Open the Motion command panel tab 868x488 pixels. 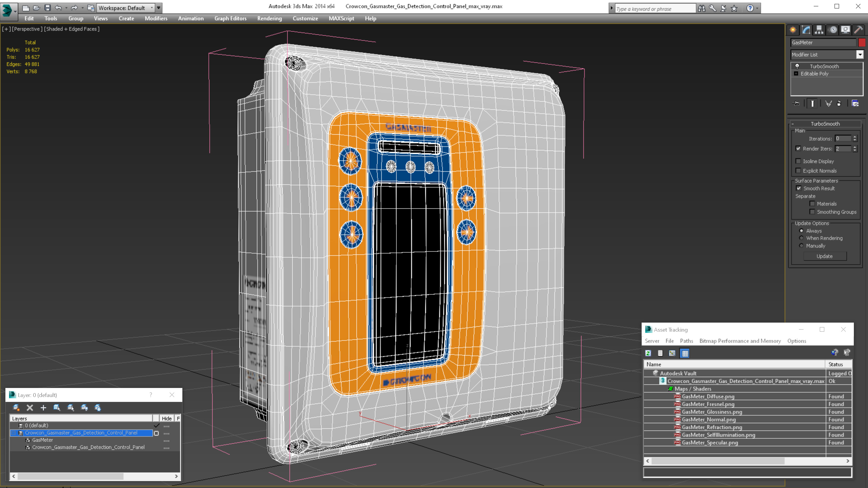(x=833, y=30)
